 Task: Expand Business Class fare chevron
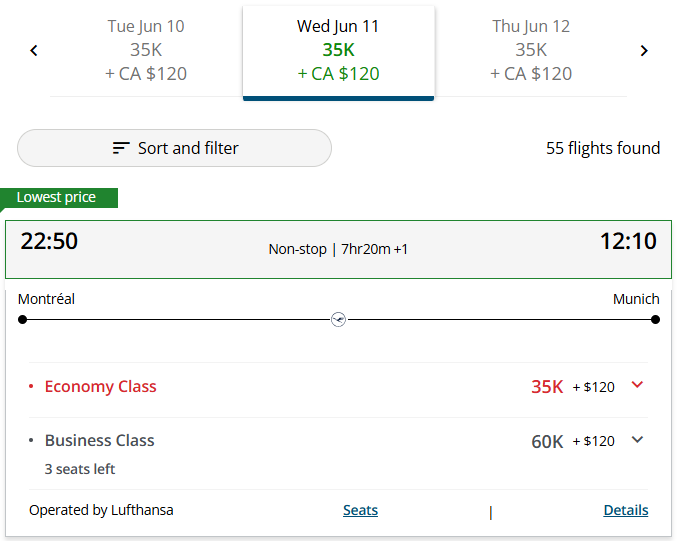(x=637, y=439)
